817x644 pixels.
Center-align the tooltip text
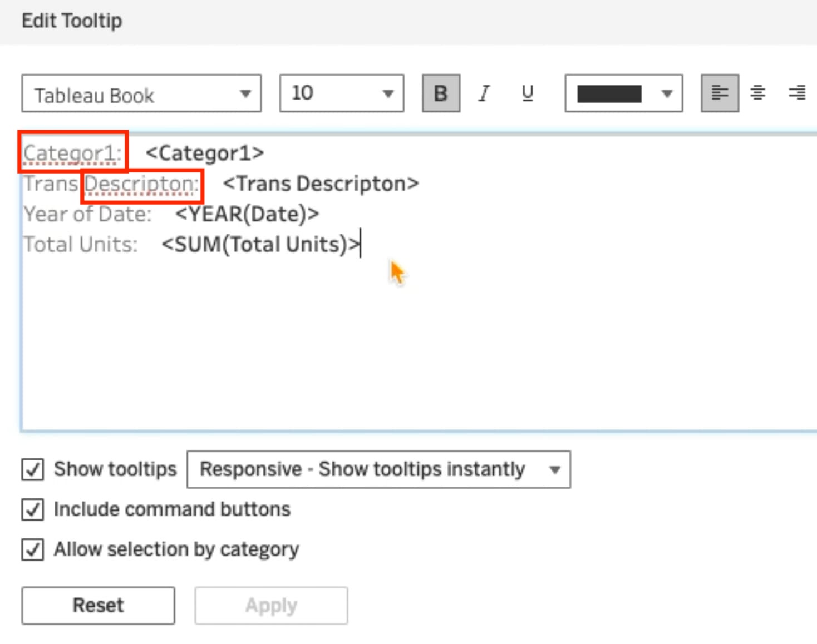757,93
